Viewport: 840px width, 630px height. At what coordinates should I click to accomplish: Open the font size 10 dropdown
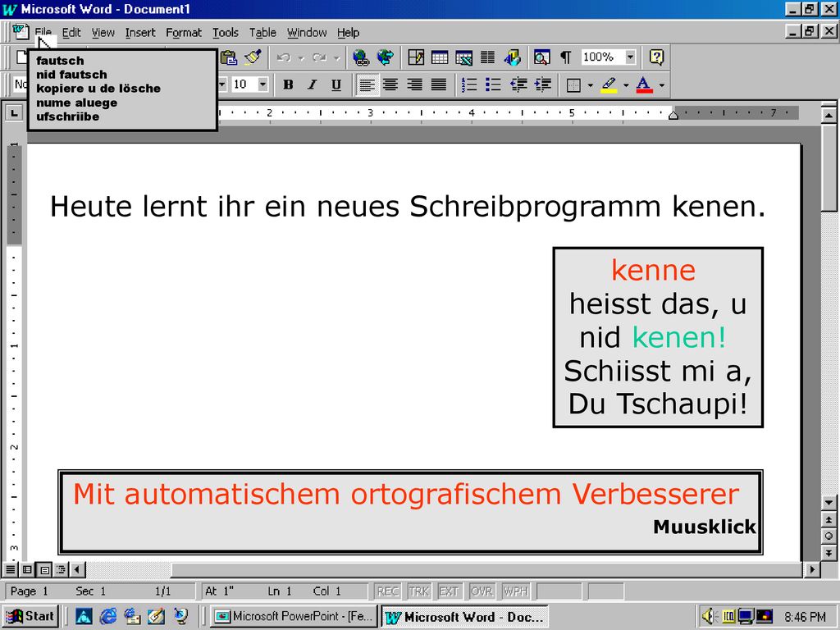point(262,84)
